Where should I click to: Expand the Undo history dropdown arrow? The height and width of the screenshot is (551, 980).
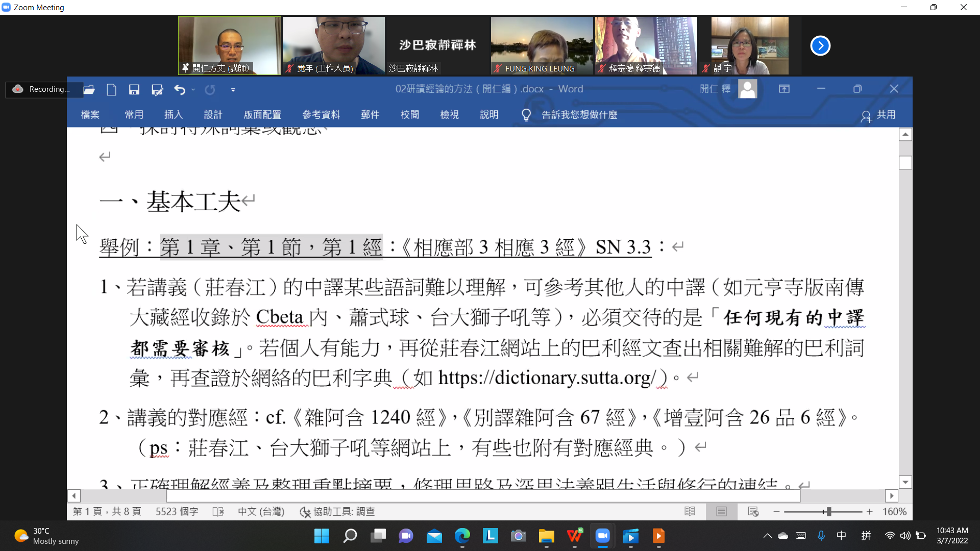coord(193,90)
